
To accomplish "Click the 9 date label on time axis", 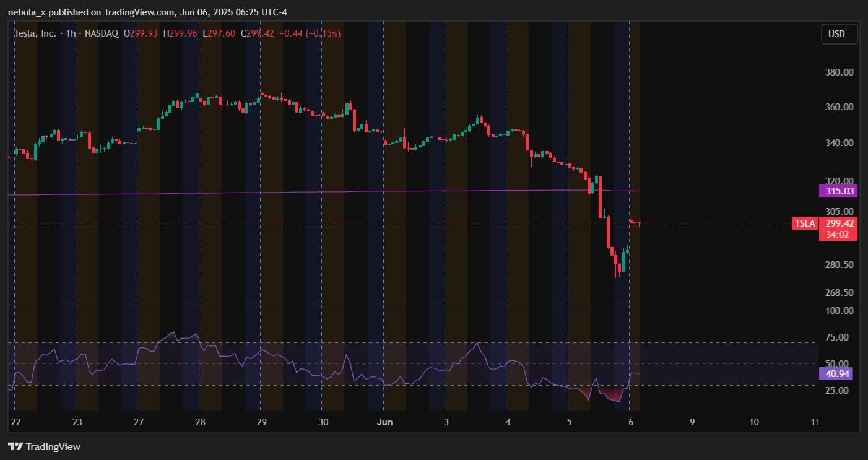I will (x=692, y=422).
